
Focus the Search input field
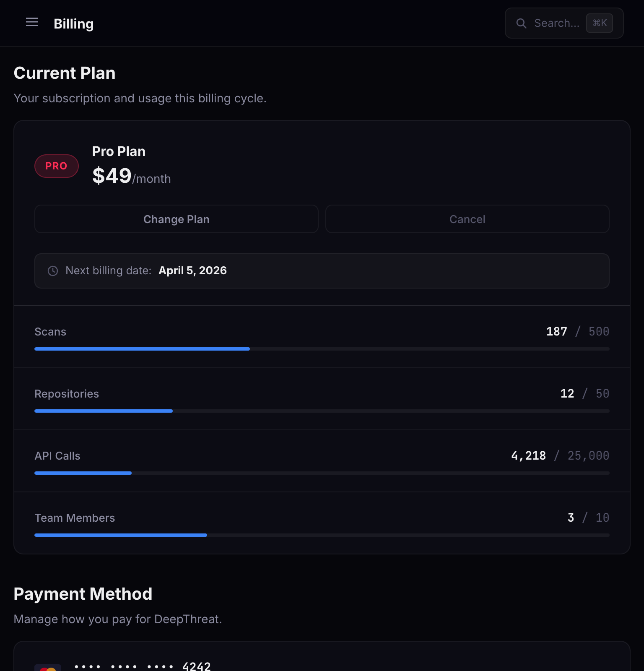pos(556,23)
